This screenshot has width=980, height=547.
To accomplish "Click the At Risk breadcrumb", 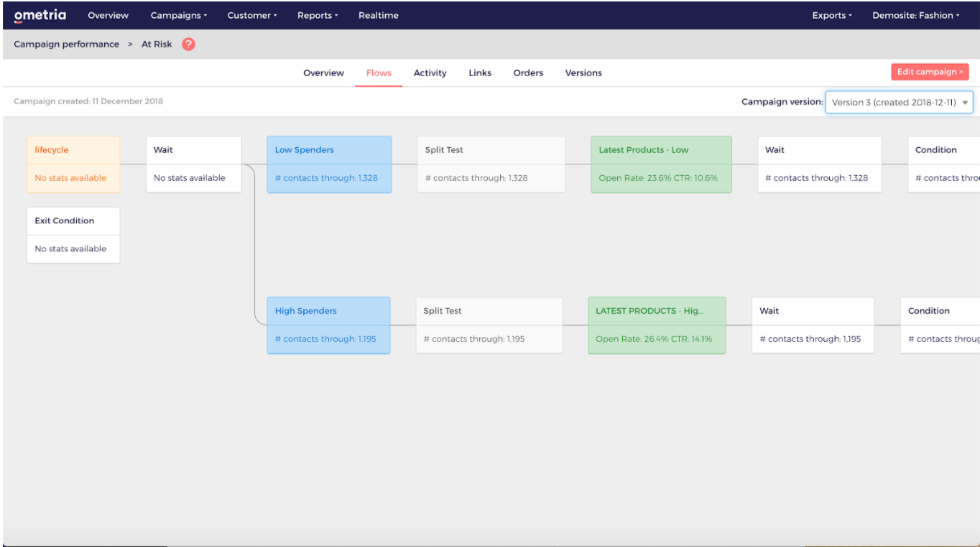I will 157,44.
